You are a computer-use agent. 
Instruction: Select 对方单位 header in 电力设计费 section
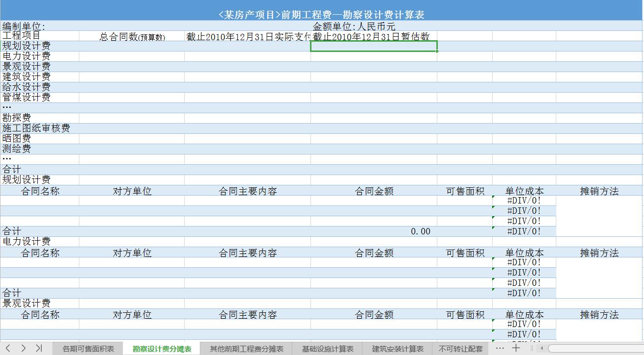tap(132, 253)
